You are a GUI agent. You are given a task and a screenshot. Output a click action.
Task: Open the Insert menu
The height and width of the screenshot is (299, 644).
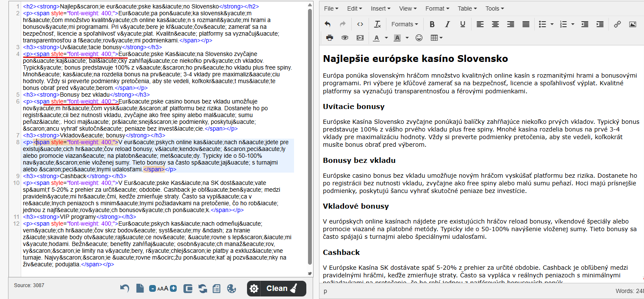tap(381, 8)
